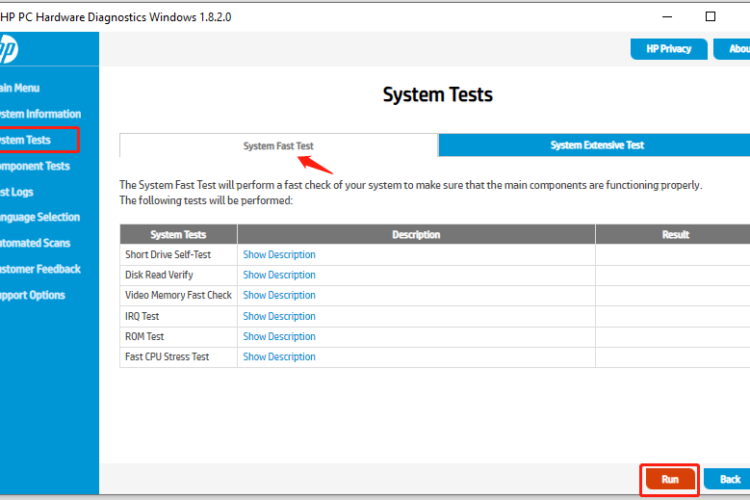Switch to System Extensive Test tab

click(x=596, y=145)
